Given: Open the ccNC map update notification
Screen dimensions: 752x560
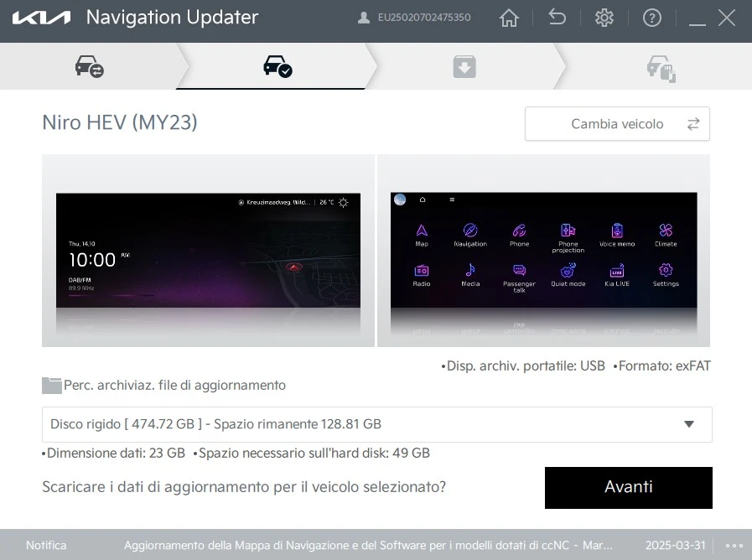Looking at the screenshot, I should (368, 545).
